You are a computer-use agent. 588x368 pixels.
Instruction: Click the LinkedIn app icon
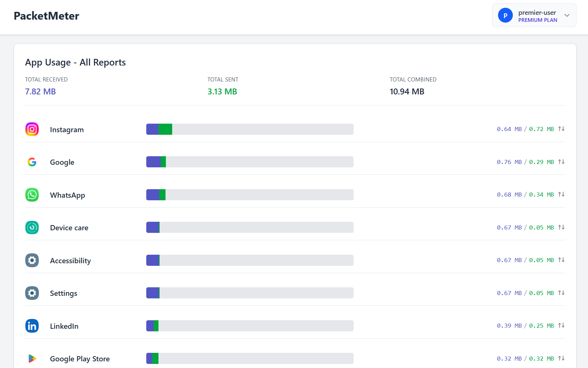(32, 326)
